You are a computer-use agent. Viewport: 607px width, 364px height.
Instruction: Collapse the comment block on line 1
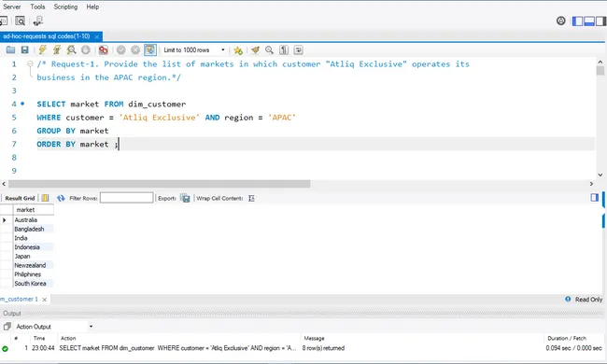click(30, 63)
